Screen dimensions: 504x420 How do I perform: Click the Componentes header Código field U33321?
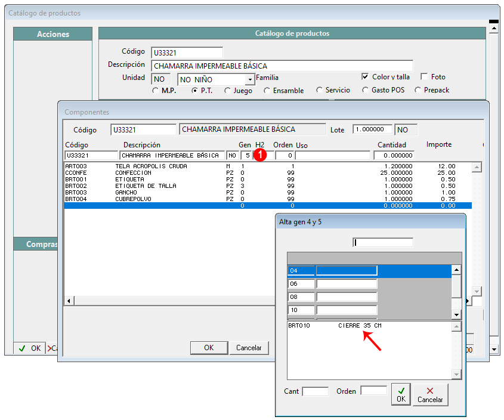(143, 129)
